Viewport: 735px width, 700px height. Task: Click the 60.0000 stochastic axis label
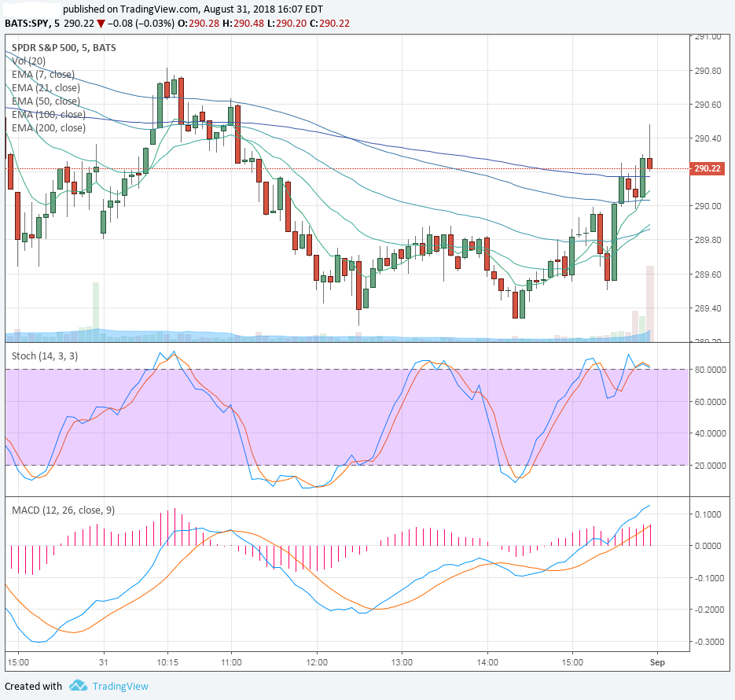pos(711,402)
